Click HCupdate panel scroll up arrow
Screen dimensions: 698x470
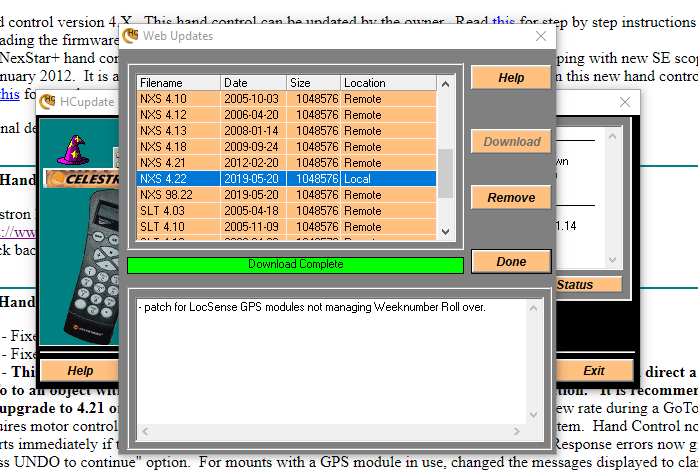point(612,136)
